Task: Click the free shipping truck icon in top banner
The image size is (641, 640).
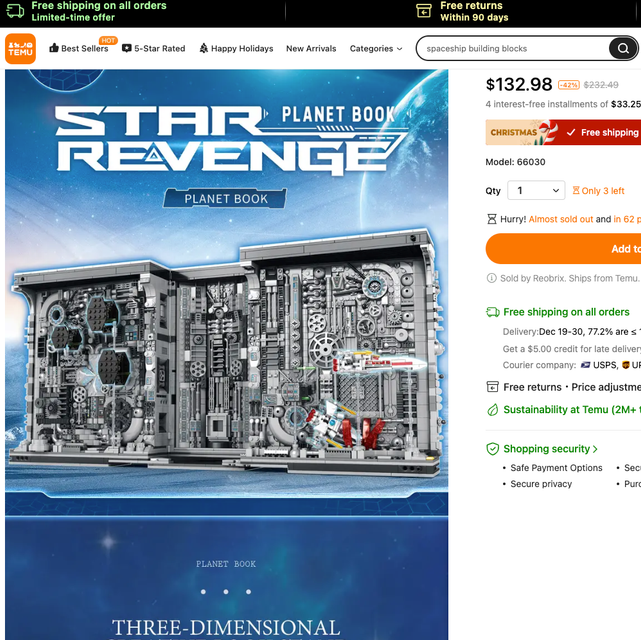Action: (x=15, y=11)
